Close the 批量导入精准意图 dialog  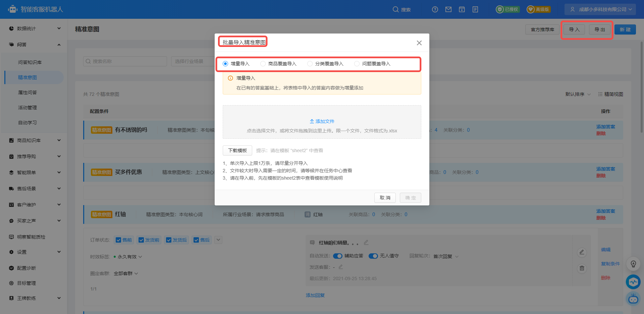click(419, 43)
